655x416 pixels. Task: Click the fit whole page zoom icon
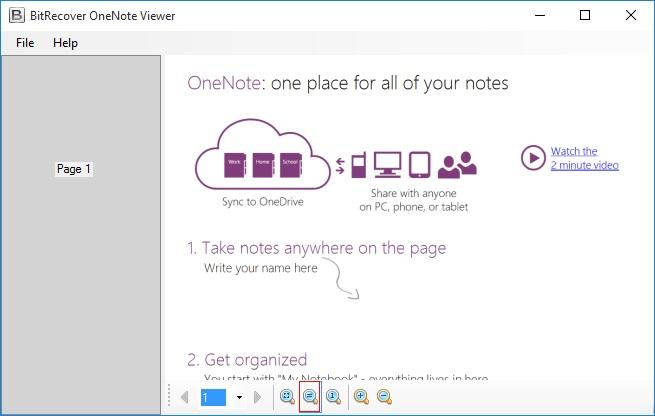click(287, 396)
